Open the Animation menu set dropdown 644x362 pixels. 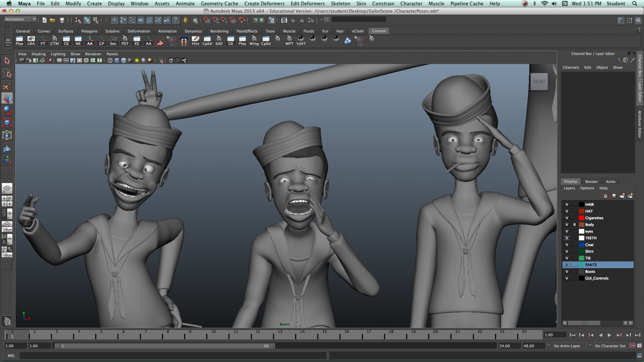click(x=21, y=19)
